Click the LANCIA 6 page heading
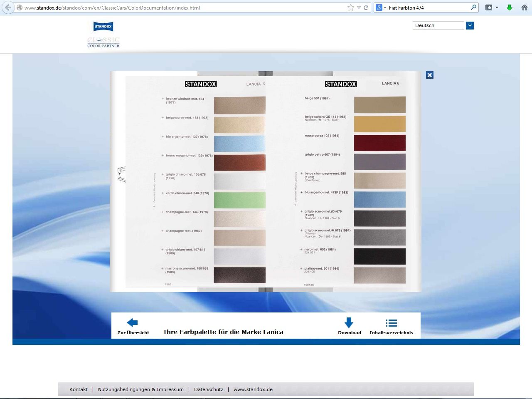This screenshot has height=399, width=532. (390, 83)
